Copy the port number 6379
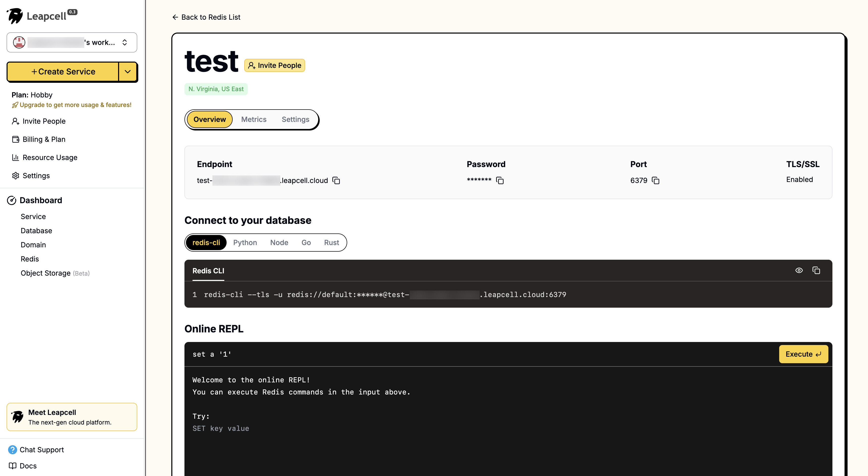 [x=655, y=181]
